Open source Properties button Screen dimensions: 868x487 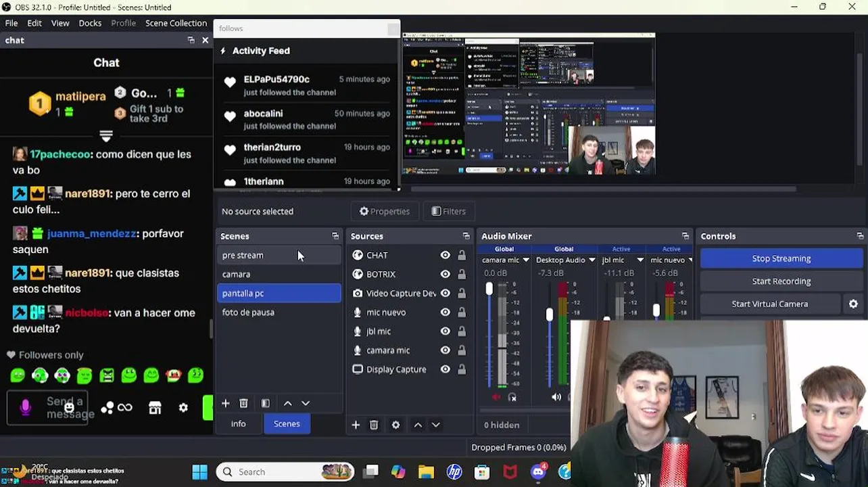[x=385, y=212]
